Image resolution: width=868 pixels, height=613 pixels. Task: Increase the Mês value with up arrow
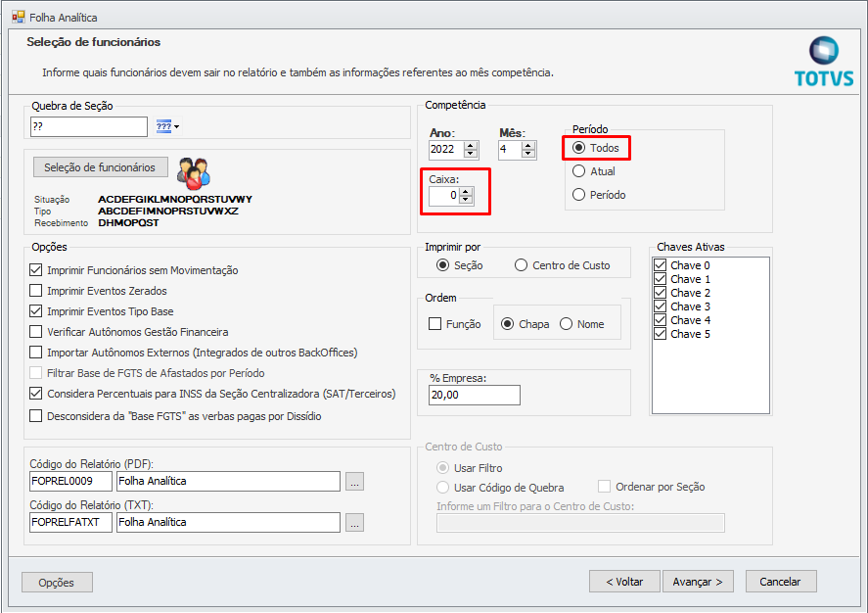point(528,146)
